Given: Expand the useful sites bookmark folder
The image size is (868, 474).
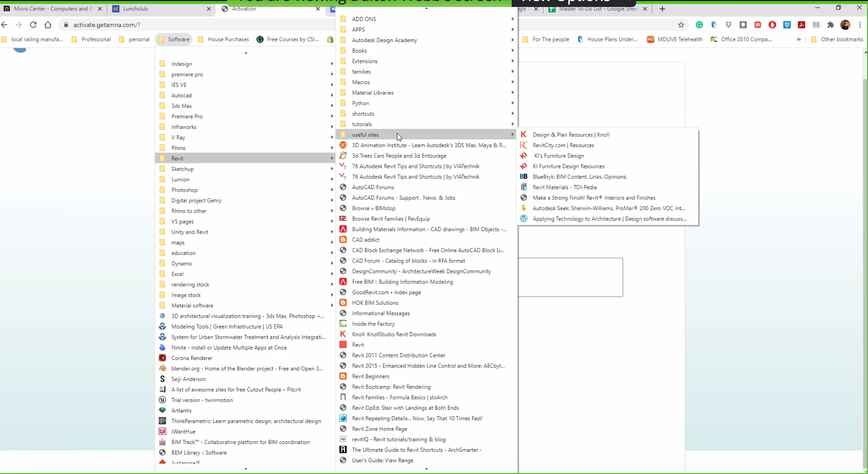Looking at the screenshot, I should [427, 134].
